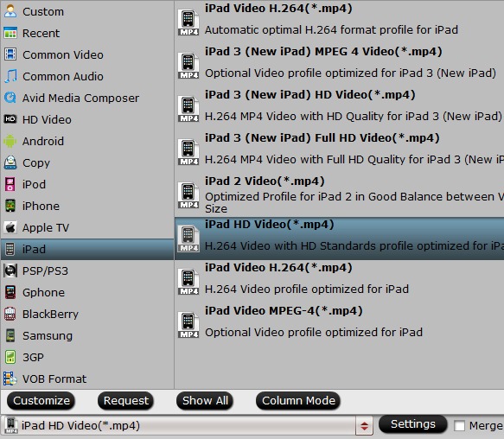Viewport: 504px width, 439px height.
Task: Choose iPad 3 Full HD Video profile
Action: (340, 149)
